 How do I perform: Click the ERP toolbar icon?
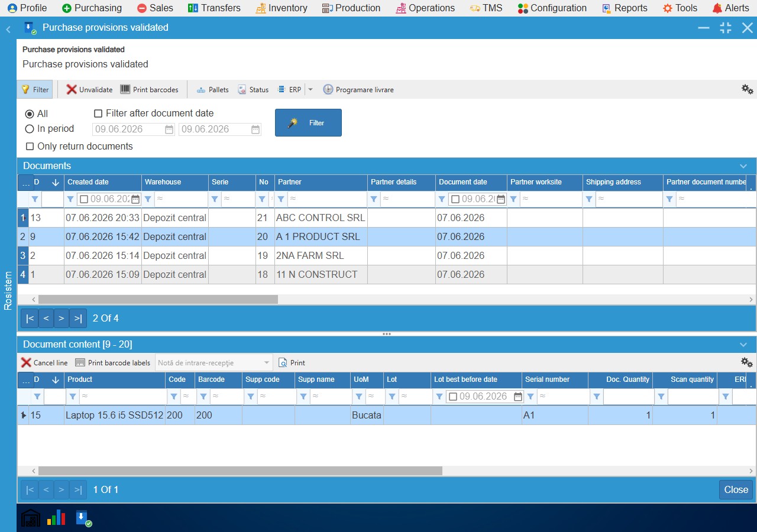tap(282, 89)
